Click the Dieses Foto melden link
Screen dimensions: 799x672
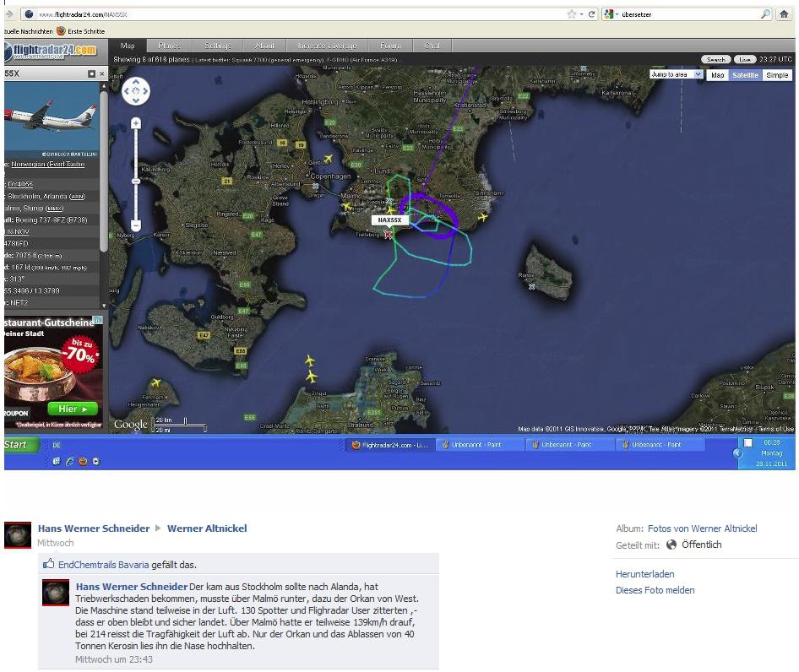[655, 590]
